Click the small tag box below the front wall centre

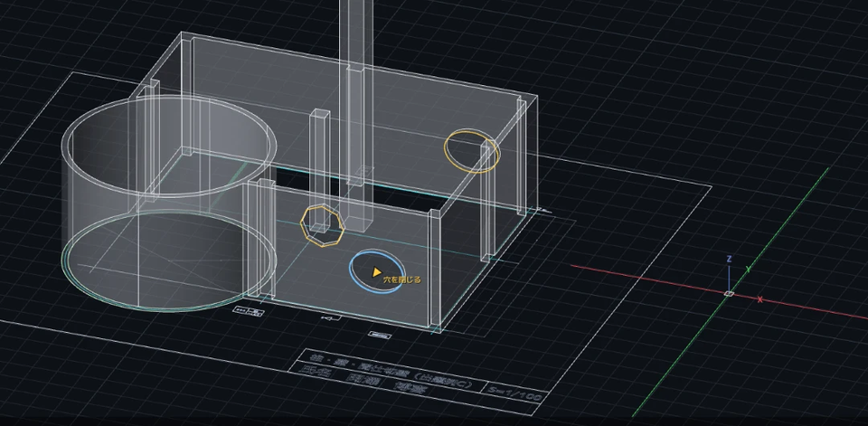tap(379, 336)
